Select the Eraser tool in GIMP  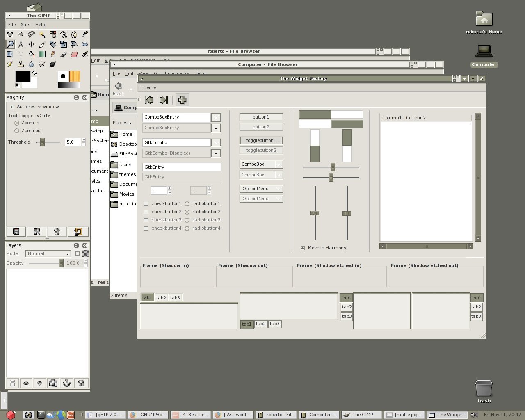(74, 54)
